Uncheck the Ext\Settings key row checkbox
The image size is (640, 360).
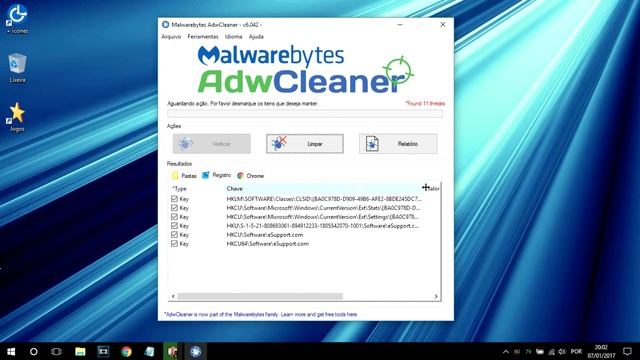174,217
